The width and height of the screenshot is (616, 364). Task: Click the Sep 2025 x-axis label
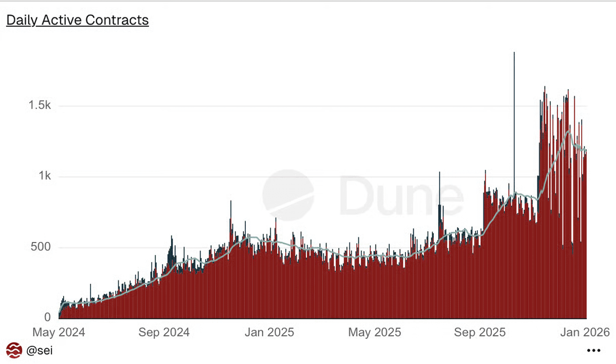pos(480,332)
